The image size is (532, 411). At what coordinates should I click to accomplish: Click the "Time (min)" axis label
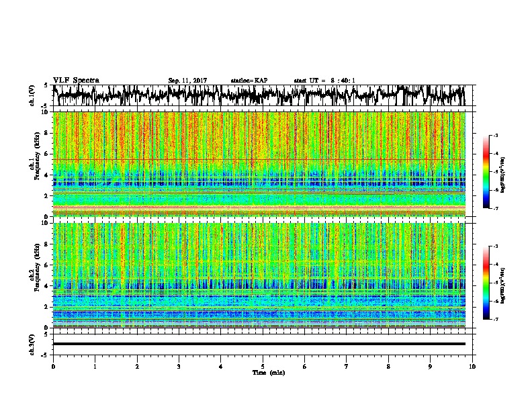269,373
